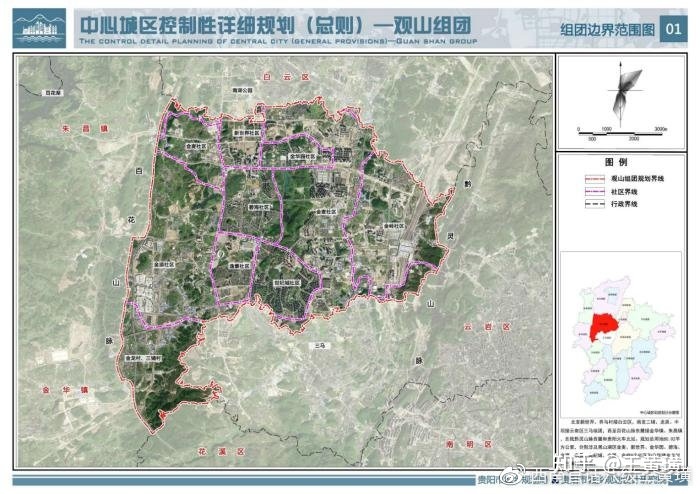Click the red 观山组团规划界线 legend symbol
The height and width of the screenshot is (494, 700).
point(595,179)
